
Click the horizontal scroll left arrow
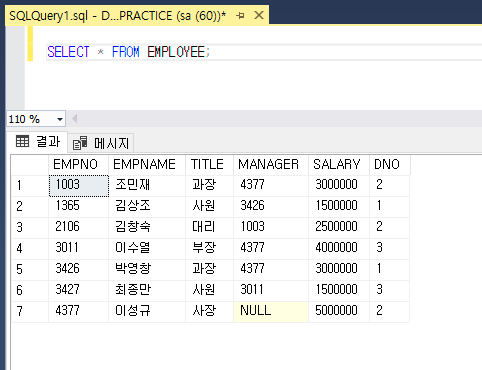pyautogui.click(x=75, y=119)
